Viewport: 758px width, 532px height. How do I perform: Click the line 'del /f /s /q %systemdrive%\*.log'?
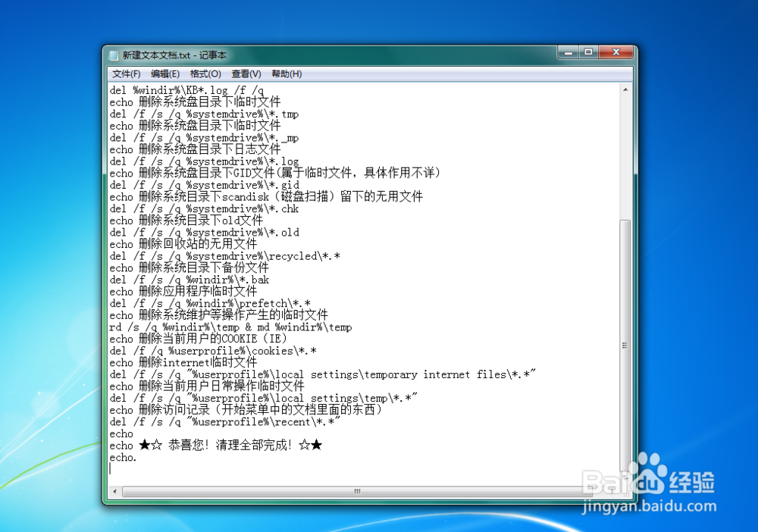click(x=204, y=161)
